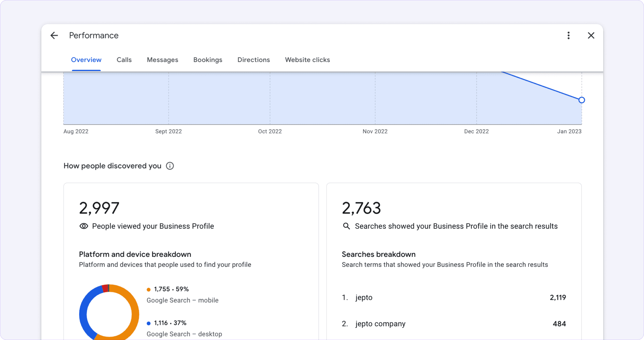The height and width of the screenshot is (340, 644).
Task: Click the info icon beside discovery heading
Action: 170,166
